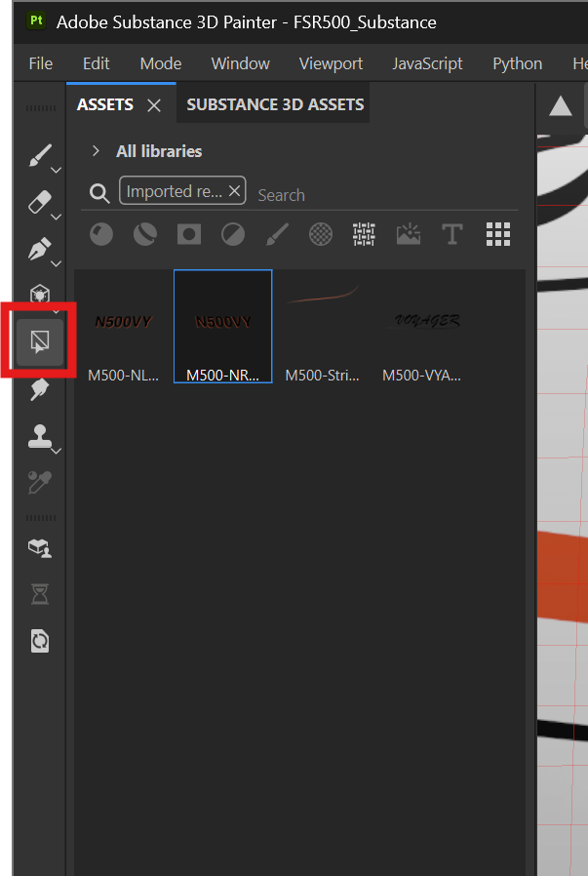The height and width of the screenshot is (876, 588).
Task: Open the File menu
Action: pos(41,63)
